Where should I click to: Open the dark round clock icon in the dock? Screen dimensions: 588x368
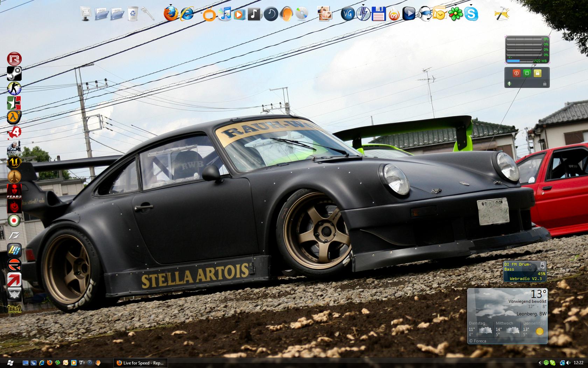[x=270, y=14]
